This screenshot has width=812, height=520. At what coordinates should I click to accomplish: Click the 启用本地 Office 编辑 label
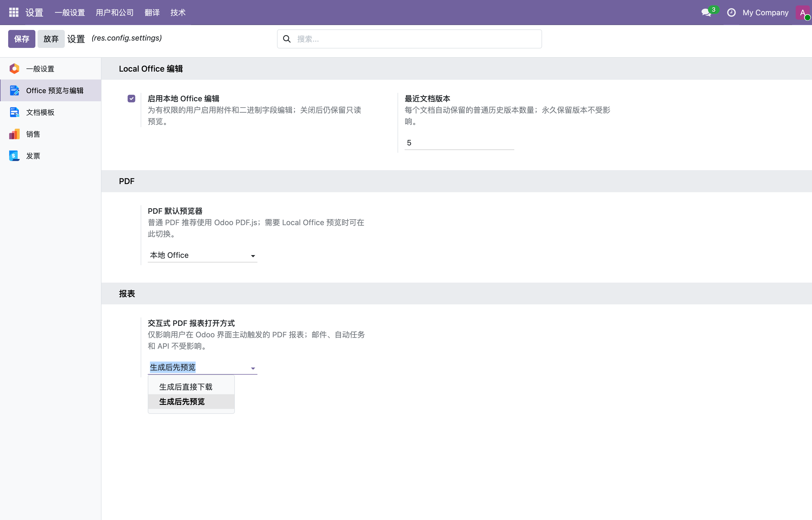click(184, 99)
